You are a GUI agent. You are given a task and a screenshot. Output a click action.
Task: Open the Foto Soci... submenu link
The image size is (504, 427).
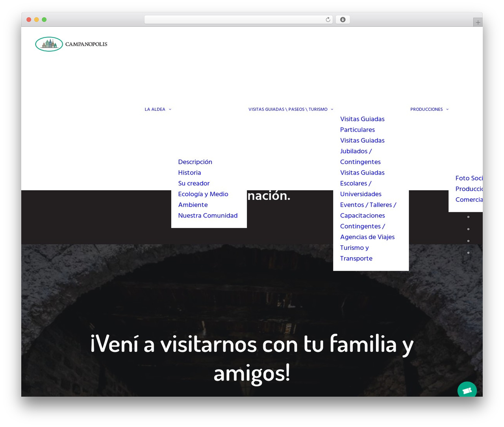(469, 178)
